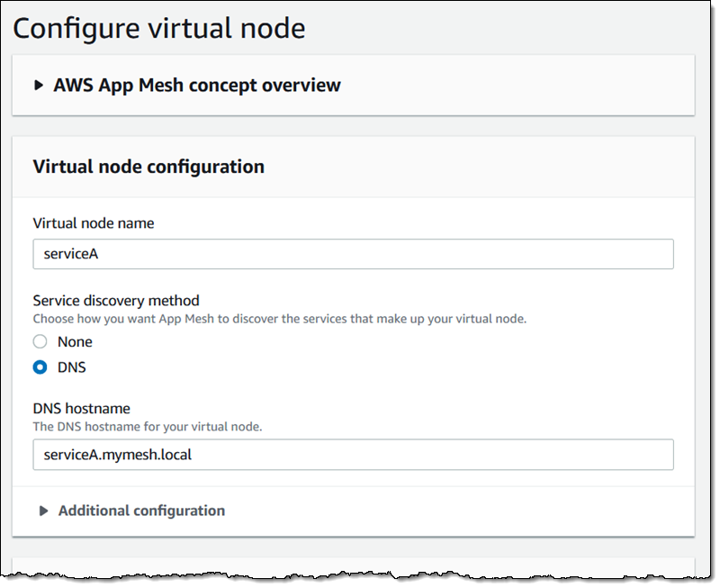Select the None service discovery radio button
This screenshot has height=588, width=720.
point(40,342)
